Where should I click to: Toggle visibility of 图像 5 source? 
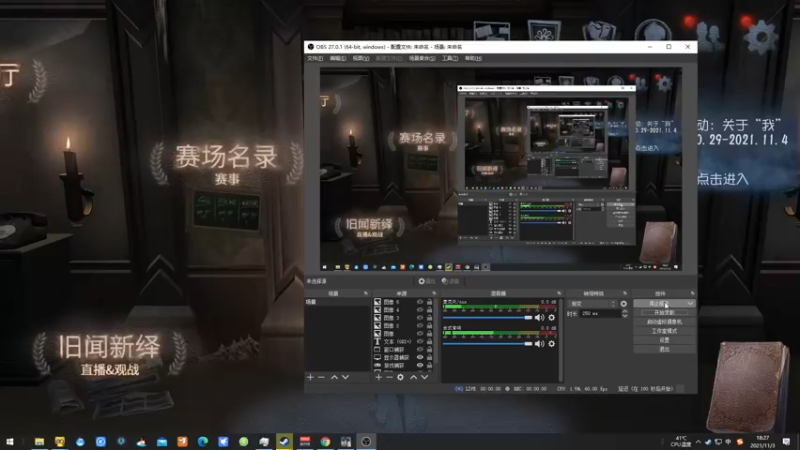pos(420,302)
